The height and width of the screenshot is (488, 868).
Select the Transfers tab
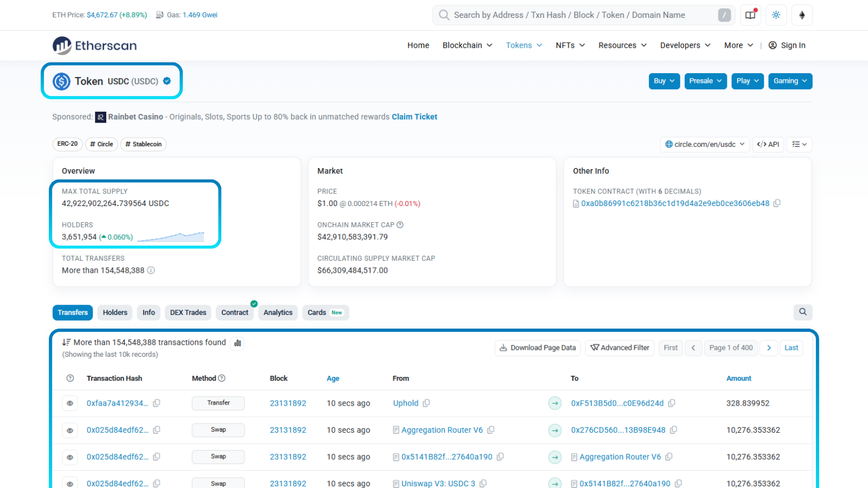coord(73,312)
